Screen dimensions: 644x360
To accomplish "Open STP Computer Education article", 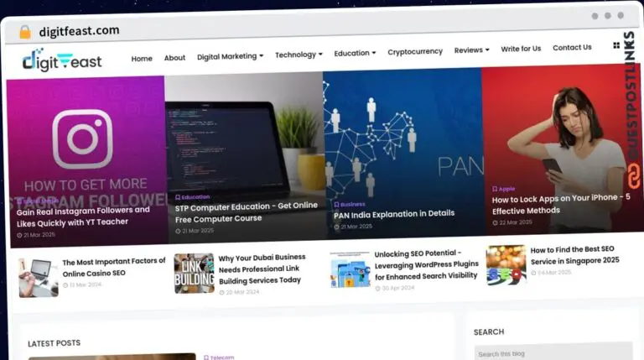I will pyautogui.click(x=246, y=212).
